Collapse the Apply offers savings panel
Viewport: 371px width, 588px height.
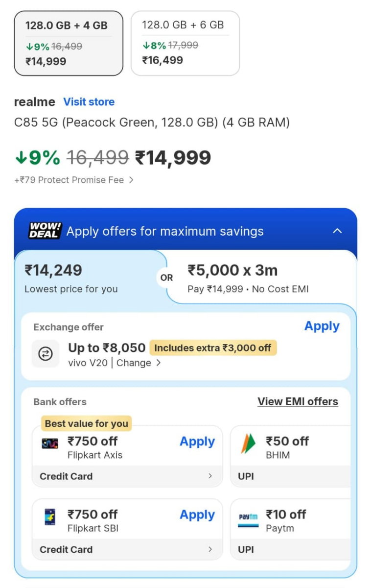(337, 230)
